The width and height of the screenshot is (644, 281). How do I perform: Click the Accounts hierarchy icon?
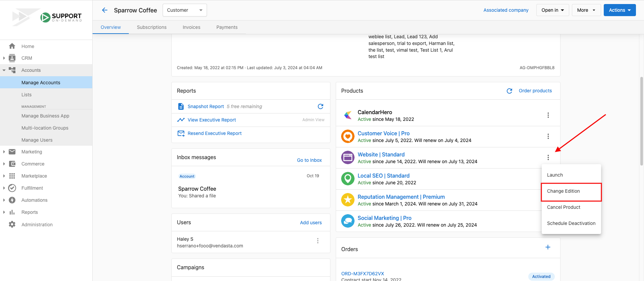12,70
